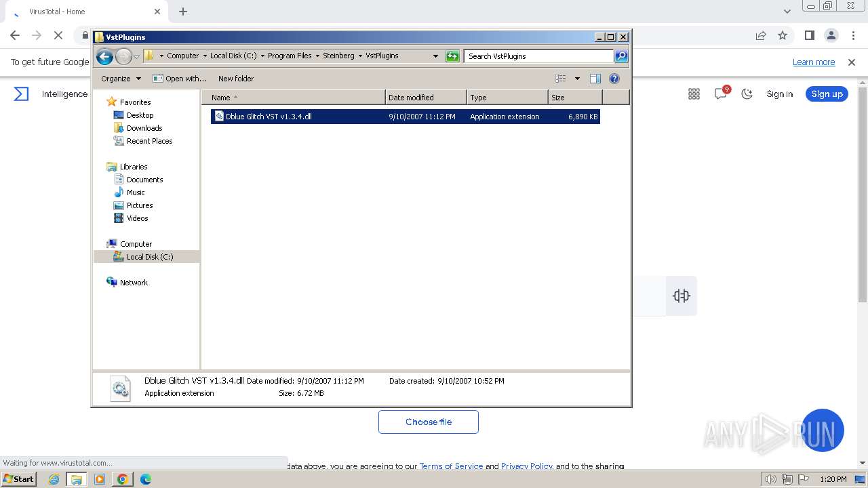Screen dimensions: 868x488
Task: Launch Internet Explorer from the taskbar
Action: 54,479
